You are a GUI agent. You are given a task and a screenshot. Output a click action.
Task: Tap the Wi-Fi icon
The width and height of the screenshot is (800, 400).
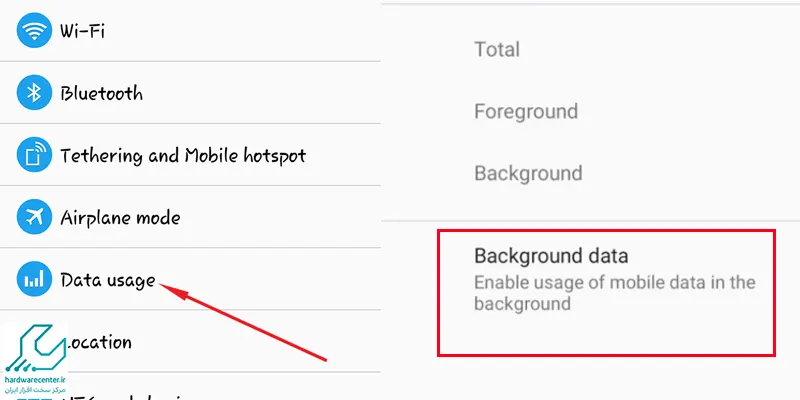34,31
